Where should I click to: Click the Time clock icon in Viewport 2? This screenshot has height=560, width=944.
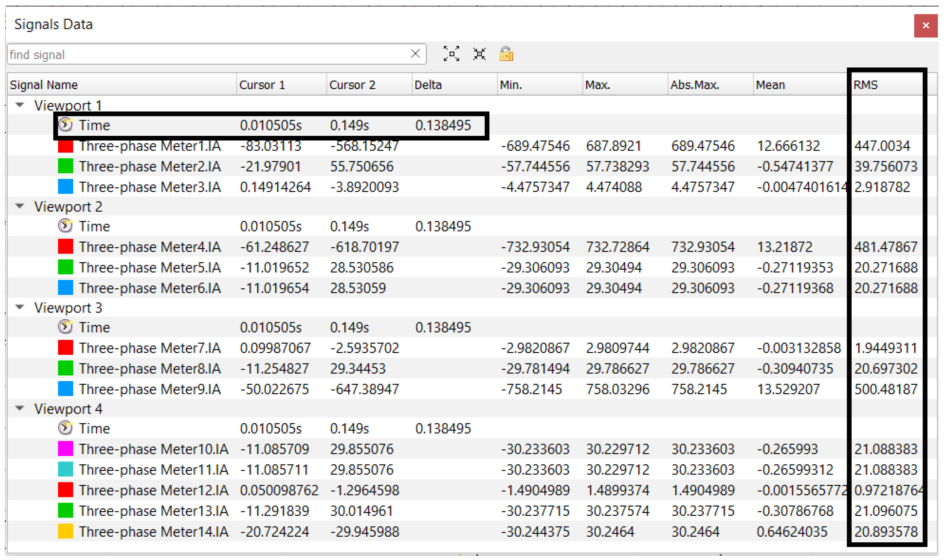click(x=65, y=226)
